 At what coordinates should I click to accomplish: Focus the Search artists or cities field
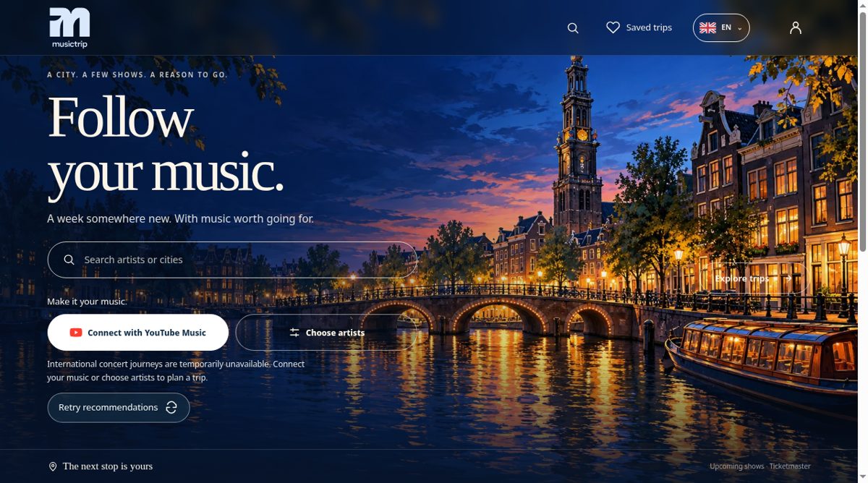(232, 260)
